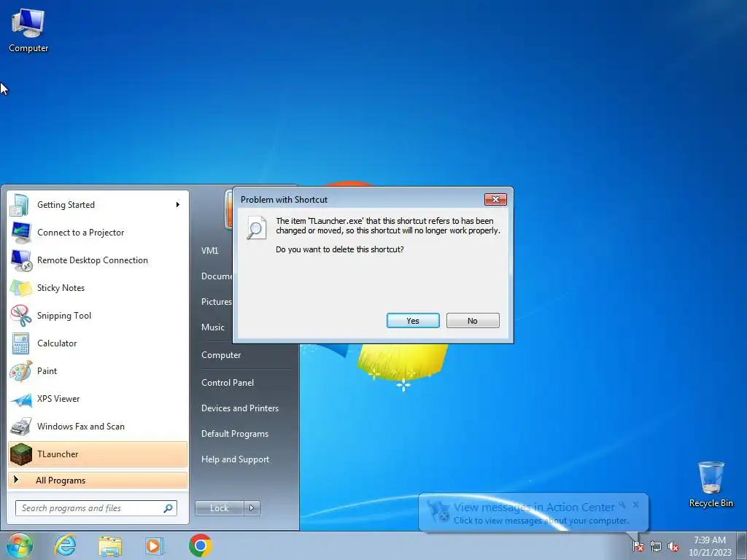747x560 pixels.
Task: Click the Connect to a Projector icon
Action: tap(20, 233)
